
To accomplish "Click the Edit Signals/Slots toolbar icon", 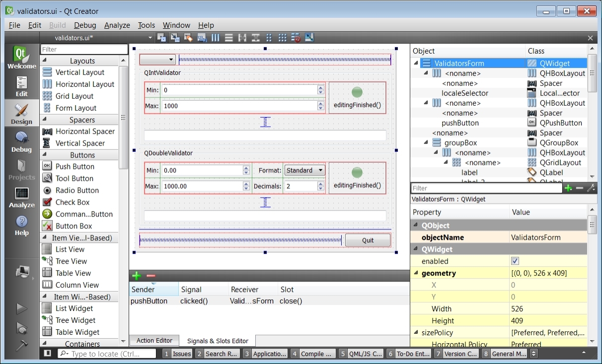I will [x=175, y=38].
